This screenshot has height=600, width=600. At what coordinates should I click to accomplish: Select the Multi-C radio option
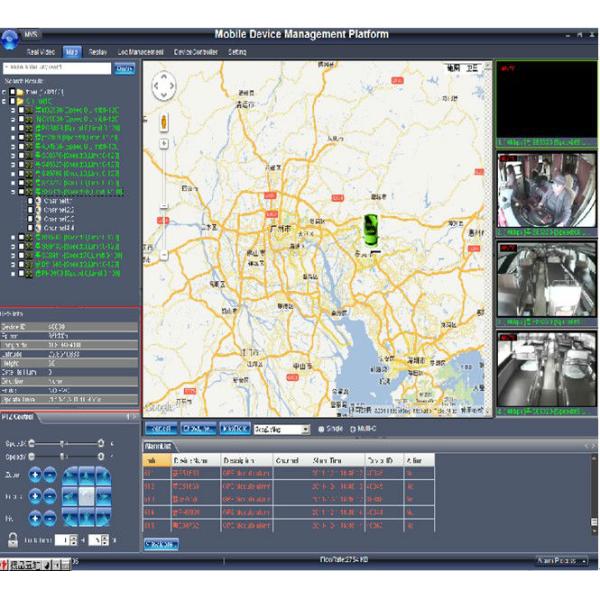[354, 429]
